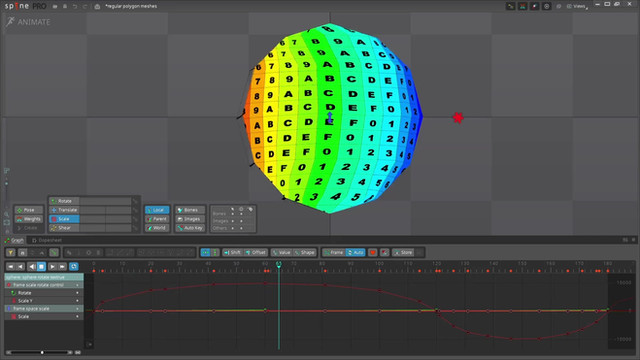640x360 pixels.
Task: Adjust the timeline zoom slider handle
Action: pos(42,352)
